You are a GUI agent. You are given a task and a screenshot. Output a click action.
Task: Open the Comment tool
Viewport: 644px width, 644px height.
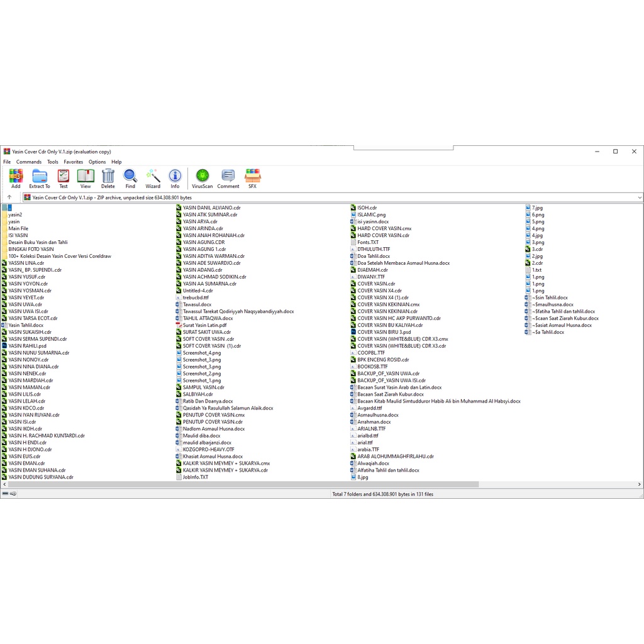tap(228, 178)
